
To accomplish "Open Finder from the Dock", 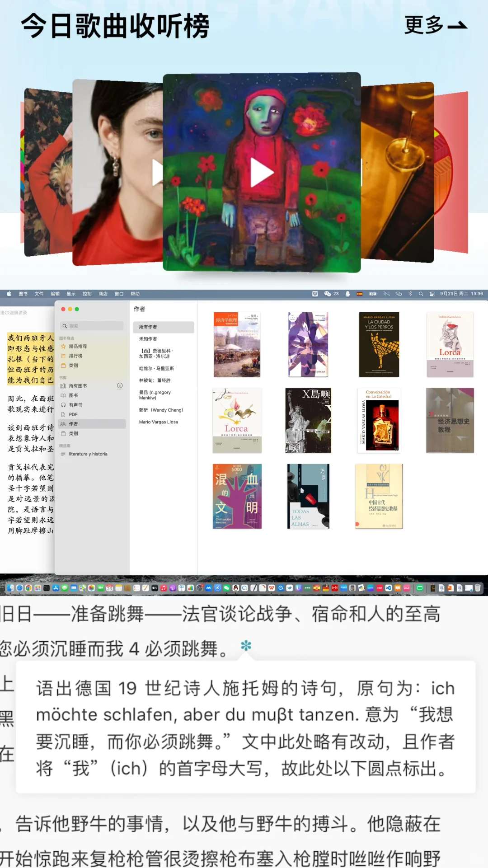I will point(10,588).
